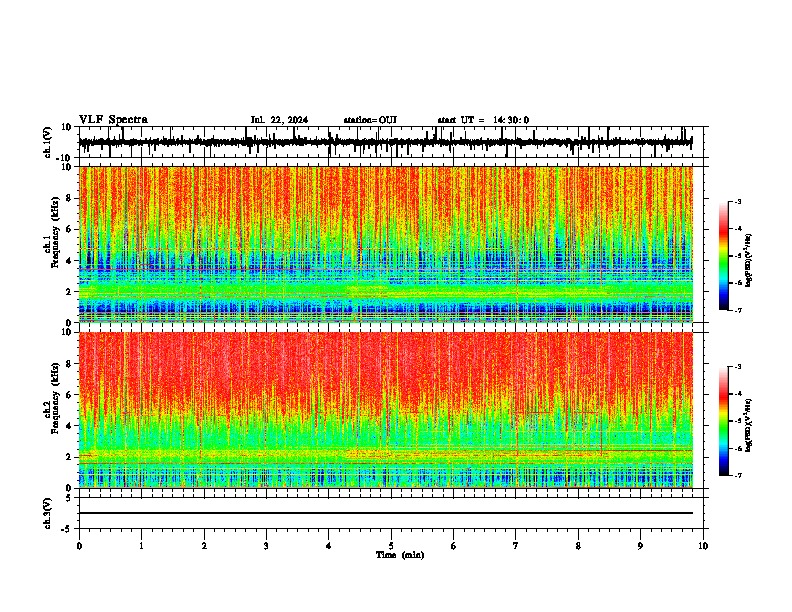This screenshot has width=792, height=612.
Task: Click the "start UT = 14:30:0" header text
Action: click(x=483, y=120)
